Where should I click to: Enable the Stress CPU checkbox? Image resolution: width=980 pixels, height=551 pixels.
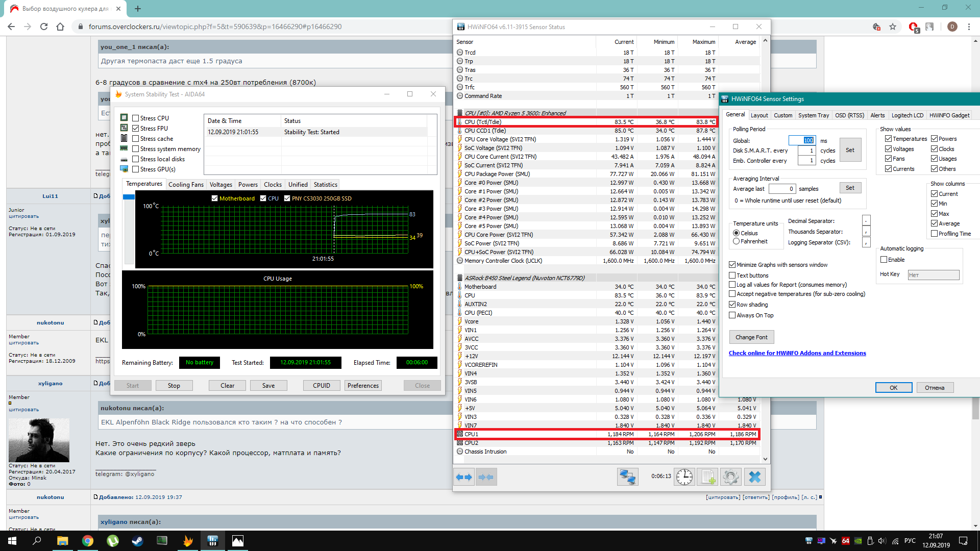136,118
